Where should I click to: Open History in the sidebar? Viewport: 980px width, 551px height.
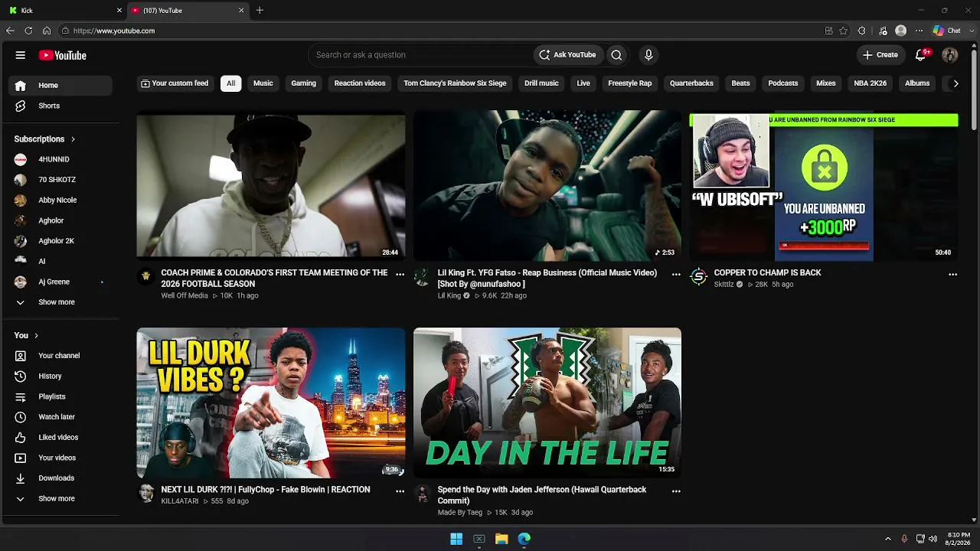59,376
